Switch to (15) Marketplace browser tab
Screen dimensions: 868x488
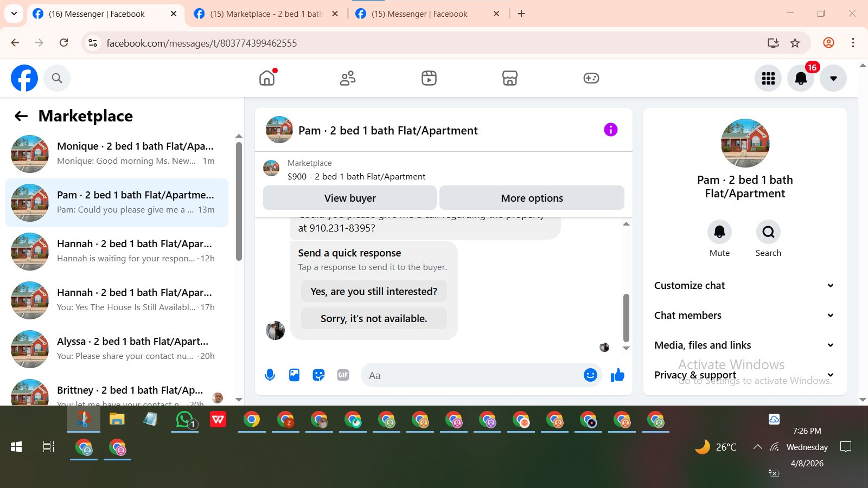coord(266,14)
